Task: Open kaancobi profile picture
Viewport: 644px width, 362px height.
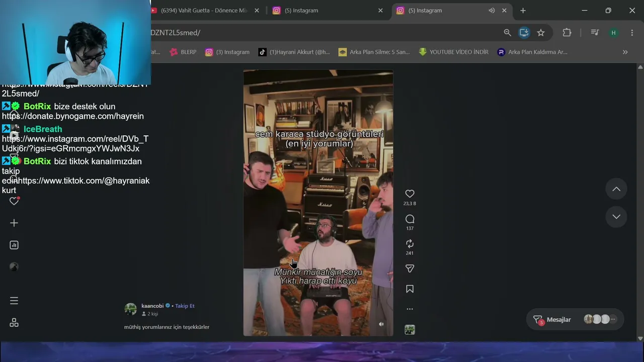Action: pyautogui.click(x=130, y=309)
